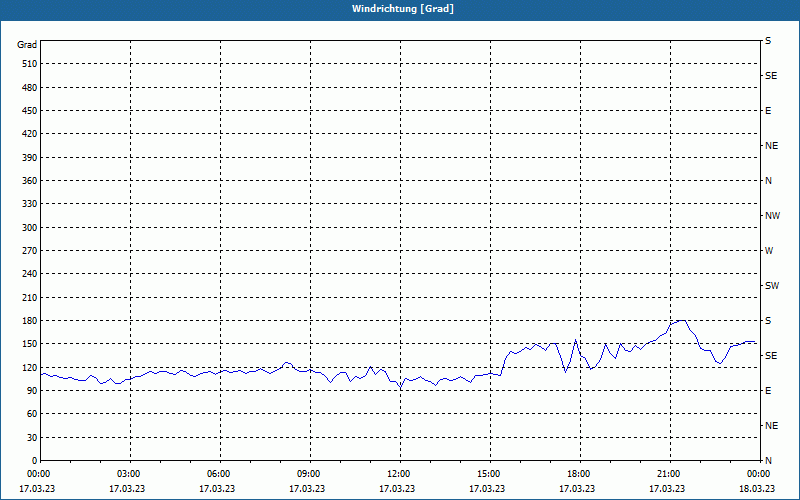Click the NW compass direction label

tap(772, 216)
